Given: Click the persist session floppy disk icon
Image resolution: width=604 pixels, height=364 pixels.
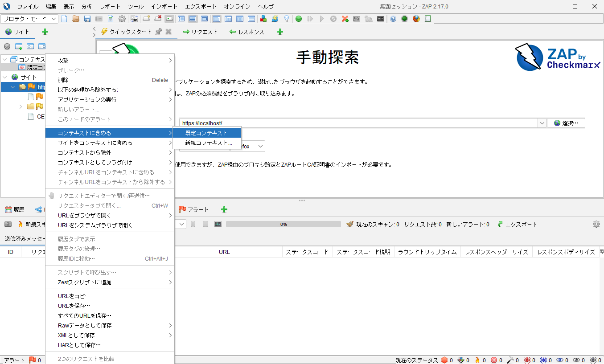Looking at the screenshot, I should pos(87,19).
